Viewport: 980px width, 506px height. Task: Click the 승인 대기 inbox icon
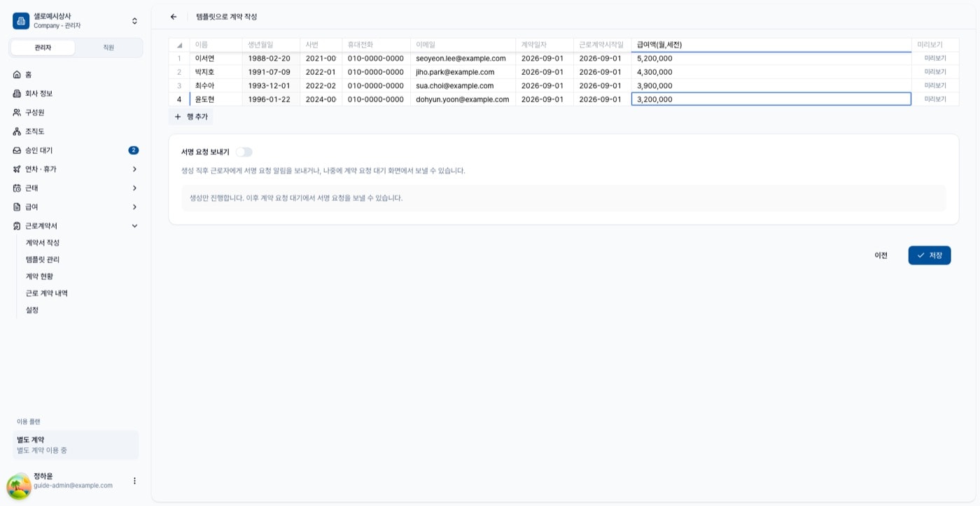[x=17, y=150]
